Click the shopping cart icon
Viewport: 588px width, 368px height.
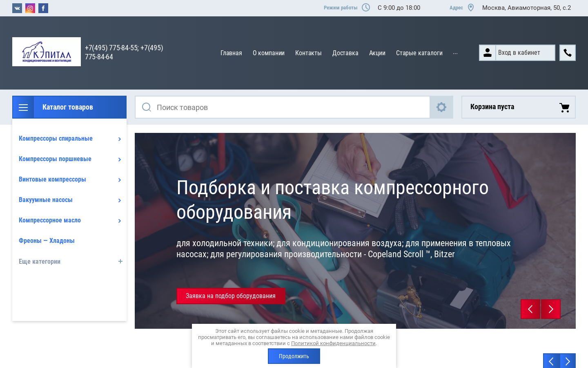pos(564,107)
